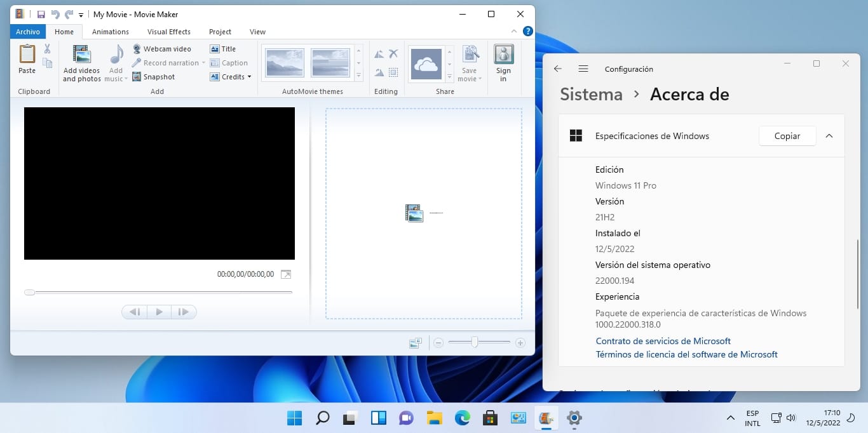
Task: Go to next frame
Action: (x=184, y=312)
